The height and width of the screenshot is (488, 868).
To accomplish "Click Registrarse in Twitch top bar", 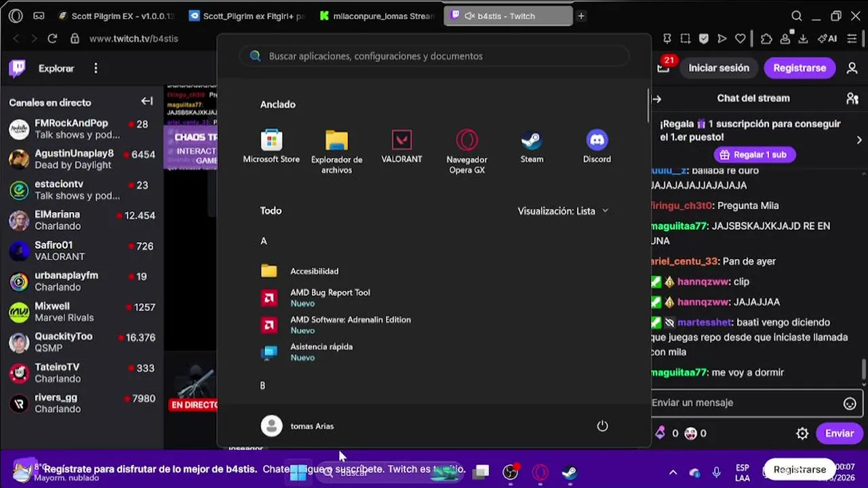I will tap(800, 68).
